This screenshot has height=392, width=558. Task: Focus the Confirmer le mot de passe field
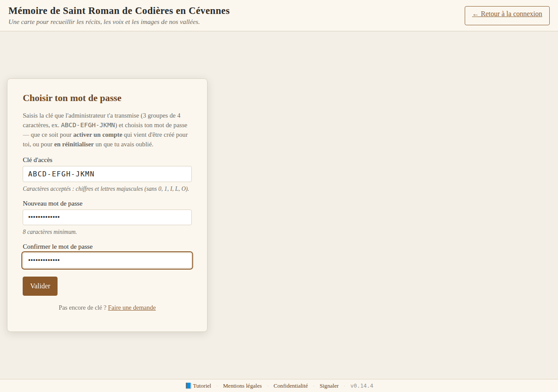107,260
